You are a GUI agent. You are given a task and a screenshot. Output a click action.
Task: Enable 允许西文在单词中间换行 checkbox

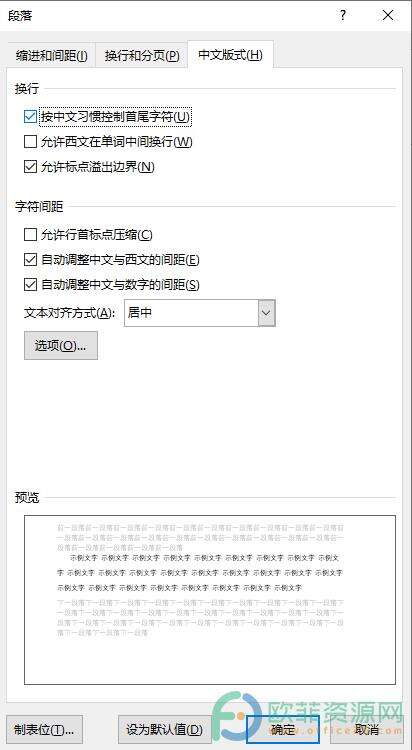tap(30, 142)
